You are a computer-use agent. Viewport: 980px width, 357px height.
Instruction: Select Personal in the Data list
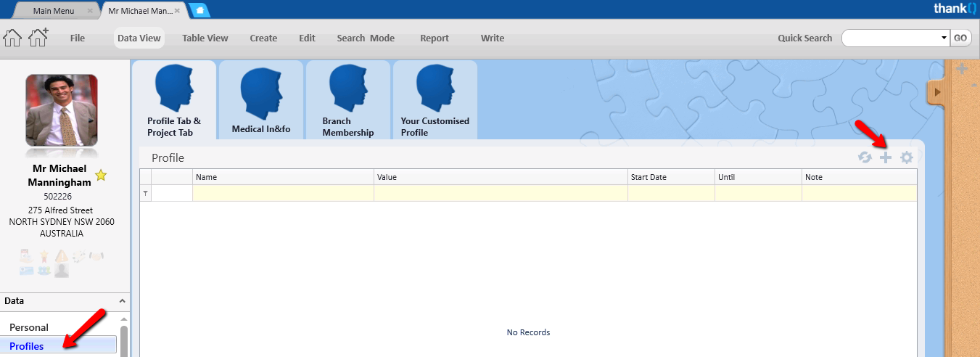pyautogui.click(x=29, y=327)
